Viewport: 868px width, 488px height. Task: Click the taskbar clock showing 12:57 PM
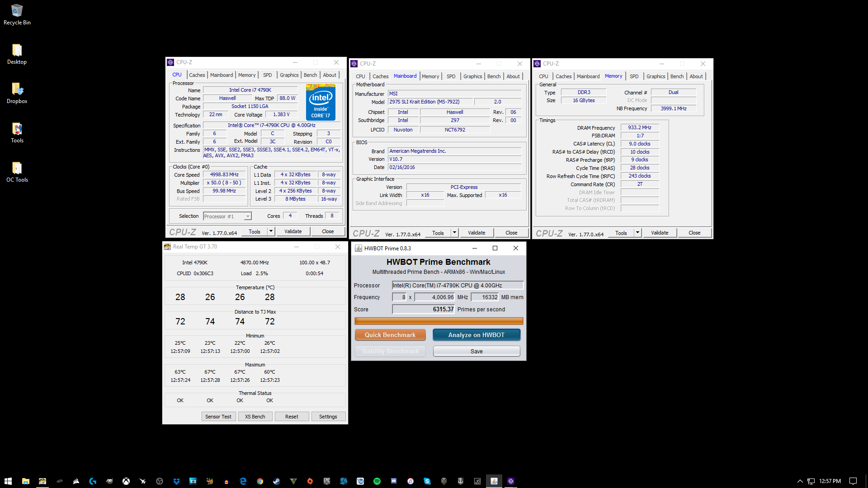[x=830, y=481]
